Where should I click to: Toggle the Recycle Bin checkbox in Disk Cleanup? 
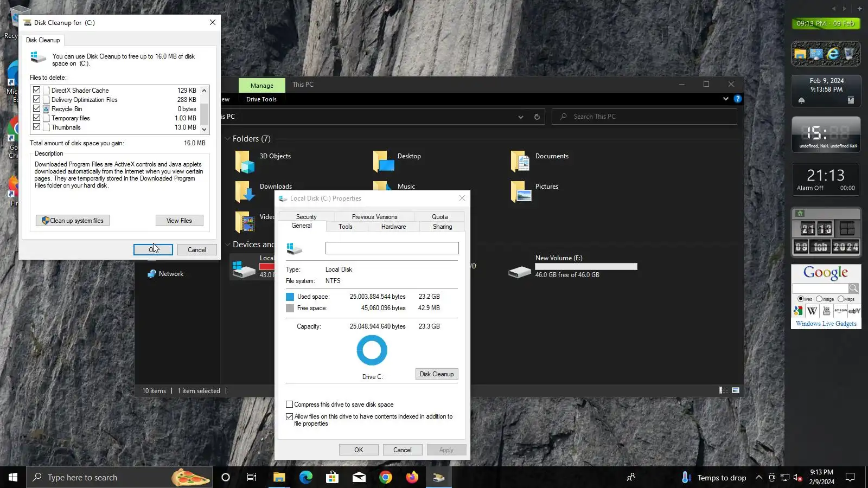[x=36, y=108]
